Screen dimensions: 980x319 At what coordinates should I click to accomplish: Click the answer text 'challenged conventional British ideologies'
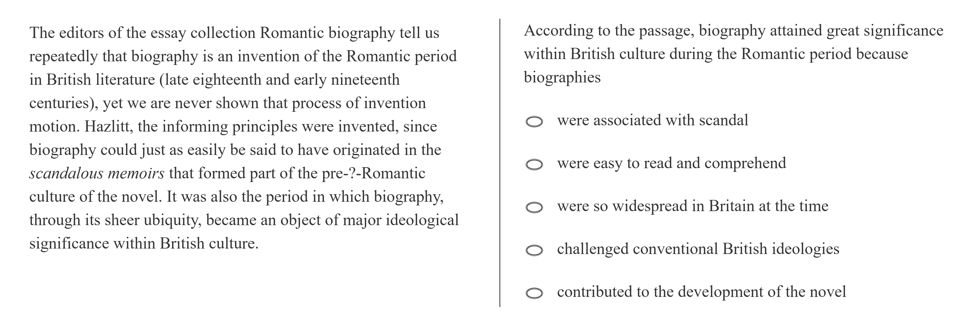pyautogui.click(x=698, y=249)
